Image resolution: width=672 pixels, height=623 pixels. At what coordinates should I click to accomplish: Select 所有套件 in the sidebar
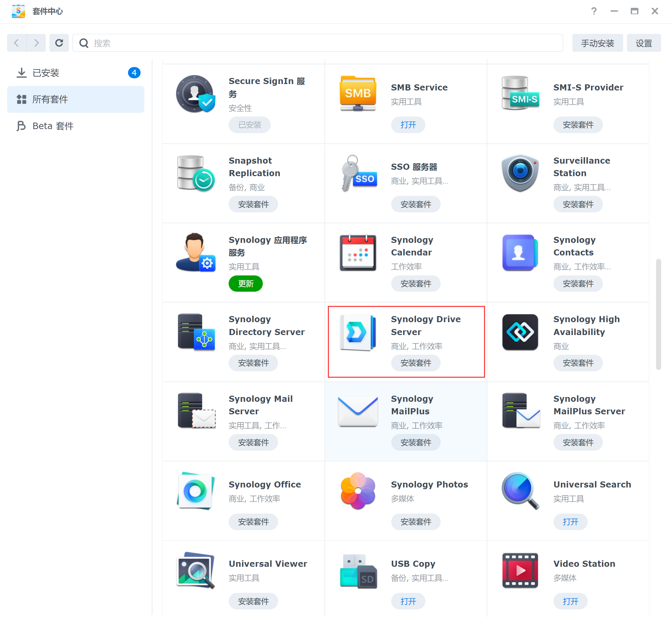tap(50, 99)
